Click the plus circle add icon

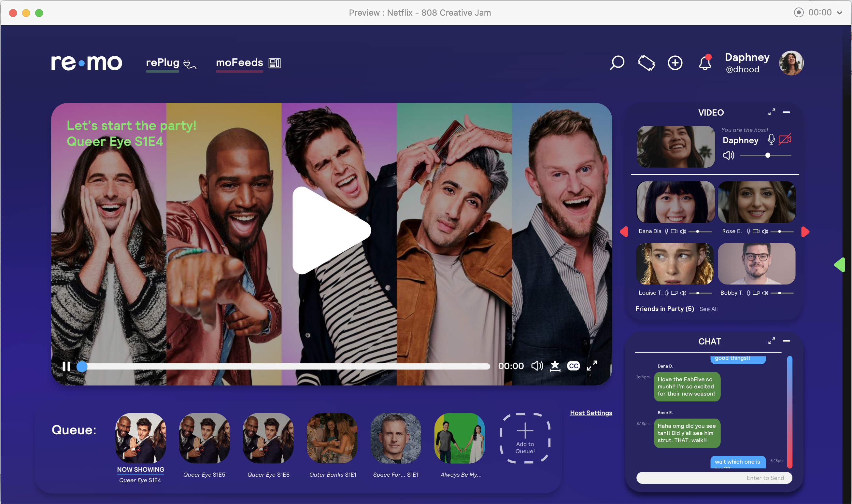(x=675, y=63)
